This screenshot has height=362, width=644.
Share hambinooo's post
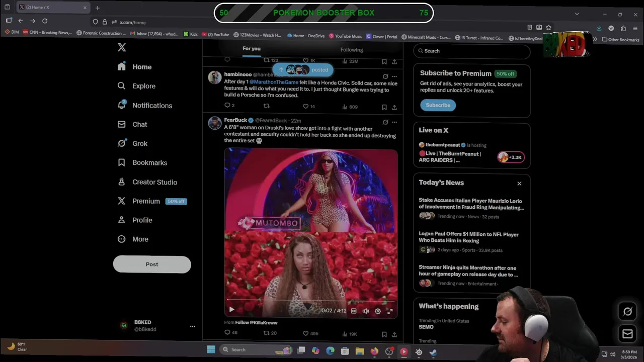click(x=394, y=107)
